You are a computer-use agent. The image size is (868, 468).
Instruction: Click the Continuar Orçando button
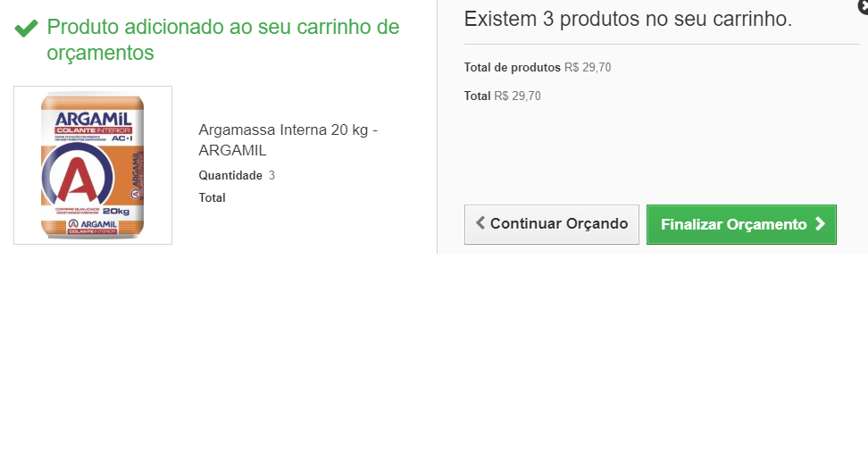tap(551, 224)
